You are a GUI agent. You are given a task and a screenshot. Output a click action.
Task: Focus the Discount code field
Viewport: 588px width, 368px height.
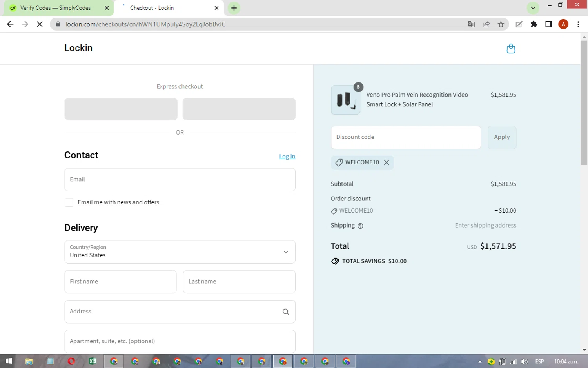click(406, 137)
